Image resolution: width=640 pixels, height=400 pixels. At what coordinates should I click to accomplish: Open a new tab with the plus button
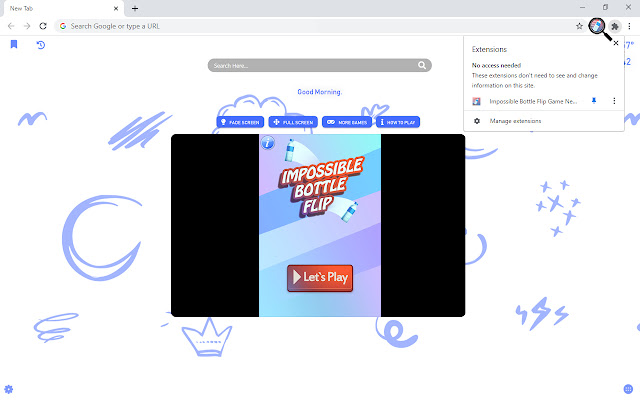click(x=135, y=8)
